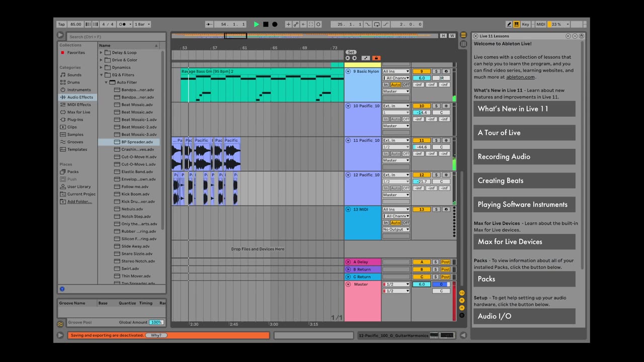
Task: Open track 10 Ext. In dropdown
Action: click(x=396, y=106)
